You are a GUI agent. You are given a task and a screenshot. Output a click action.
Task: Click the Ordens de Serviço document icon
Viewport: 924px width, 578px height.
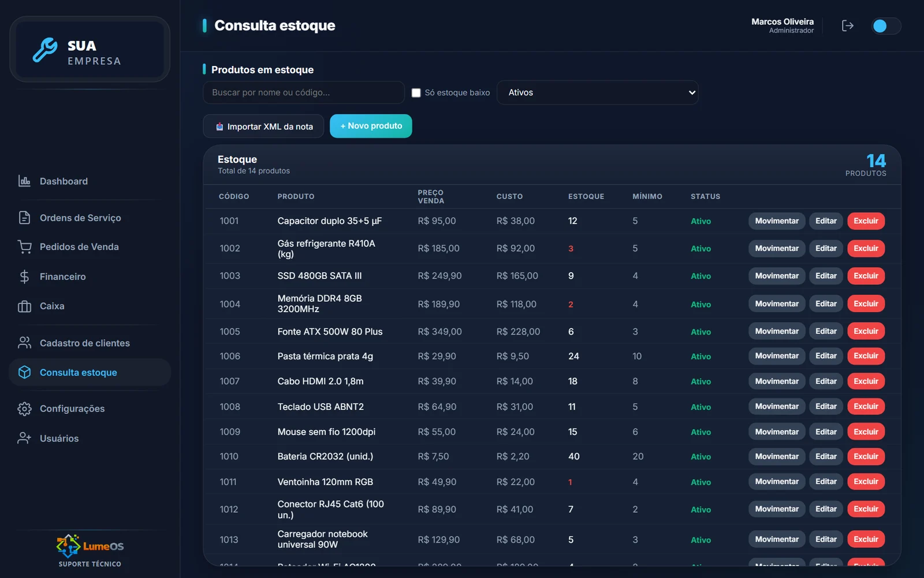pyautogui.click(x=24, y=217)
